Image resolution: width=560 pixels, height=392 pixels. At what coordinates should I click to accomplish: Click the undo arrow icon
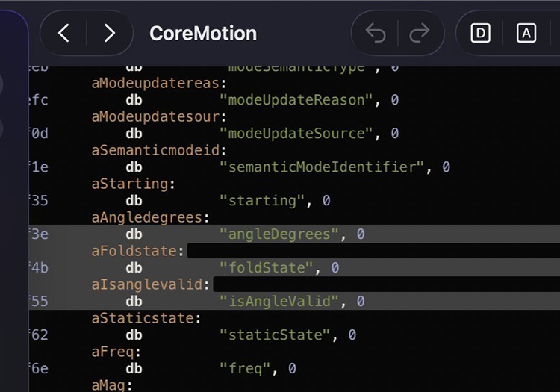[x=376, y=33]
